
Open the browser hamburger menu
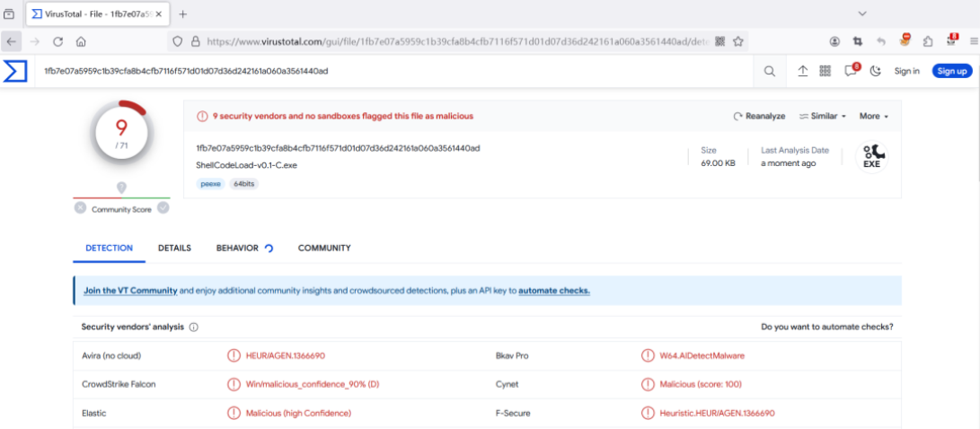point(974,41)
